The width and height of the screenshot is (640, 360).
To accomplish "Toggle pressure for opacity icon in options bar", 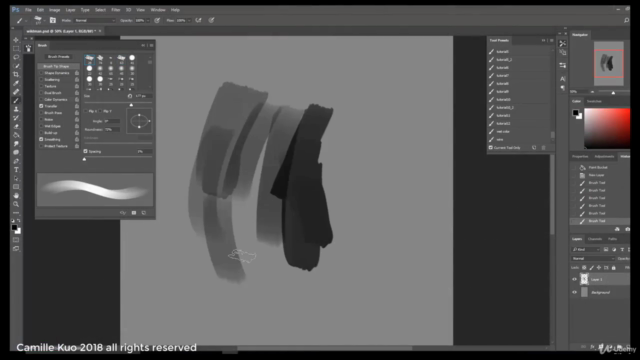I will point(157,20).
